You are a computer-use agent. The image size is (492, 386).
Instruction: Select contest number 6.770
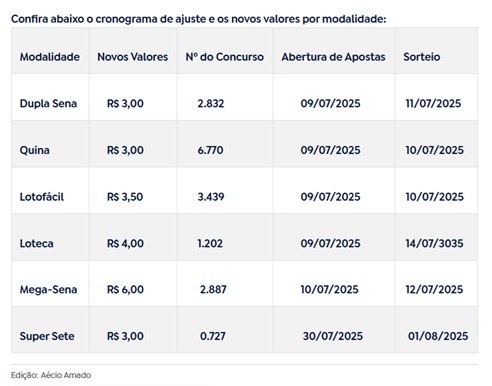pos(210,150)
